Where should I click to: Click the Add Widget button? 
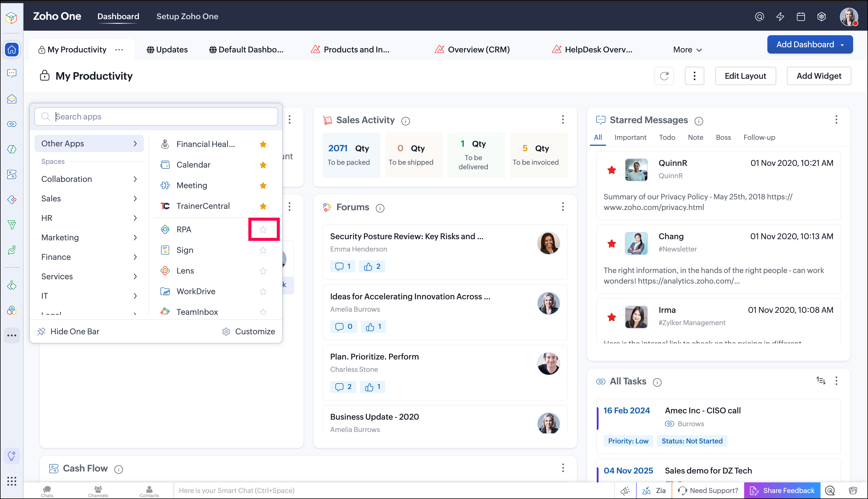coord(819,76)
